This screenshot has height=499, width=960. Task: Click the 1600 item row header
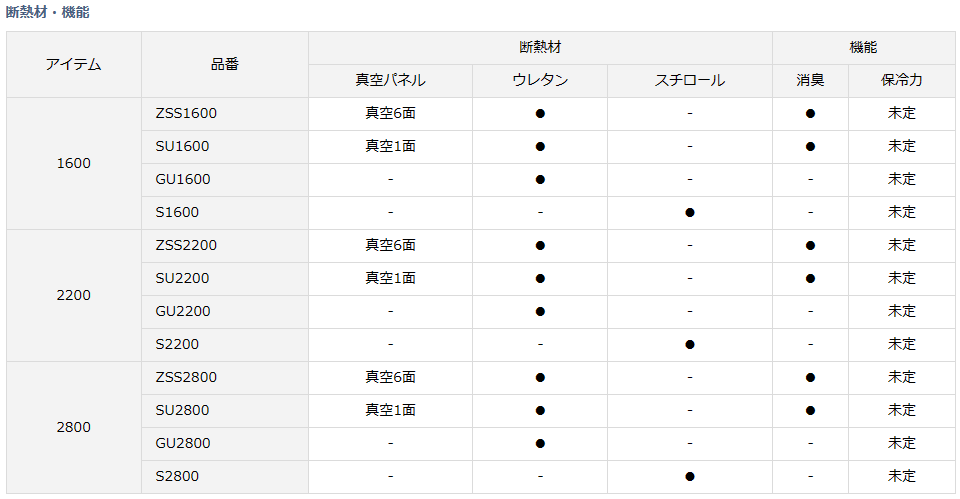74,163
